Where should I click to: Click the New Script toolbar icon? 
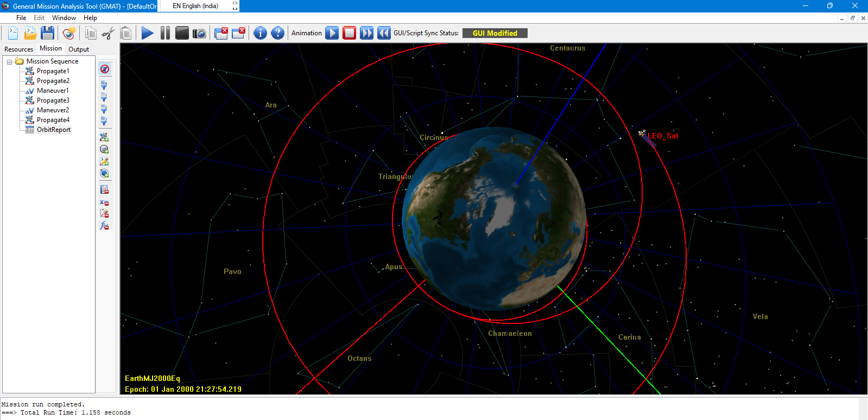pos(13,33)
